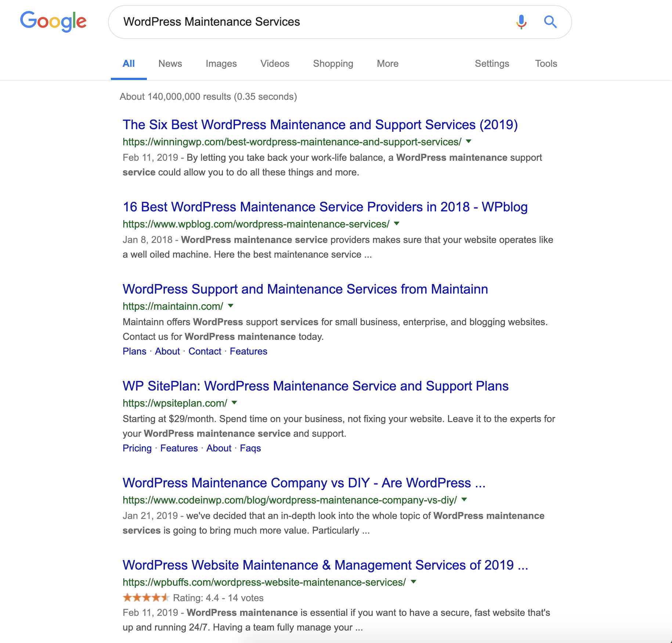Expand dropdown arrow next to codeinwp.com URL
Viewport: 672px width, 643px height.
click(x=464, y=499)
